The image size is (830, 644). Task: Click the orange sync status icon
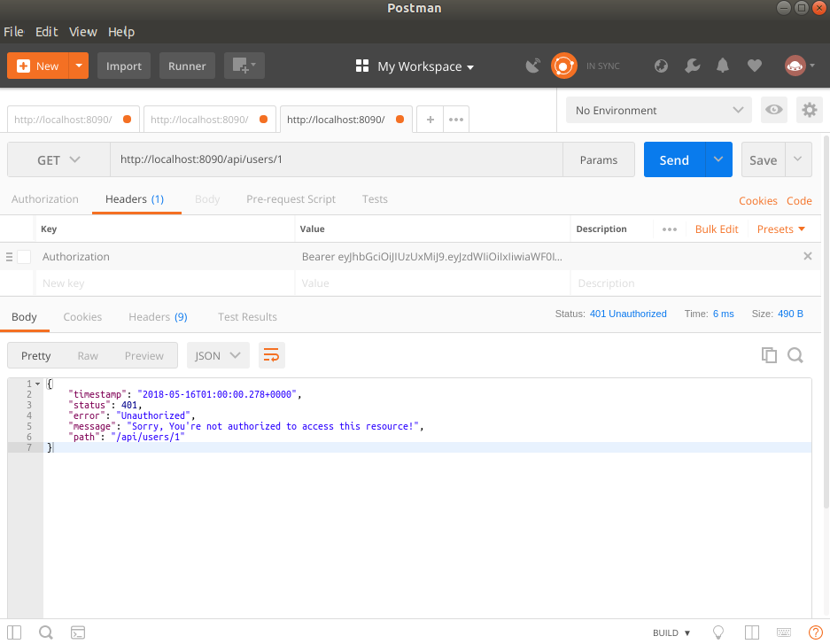tap(563, 66)
